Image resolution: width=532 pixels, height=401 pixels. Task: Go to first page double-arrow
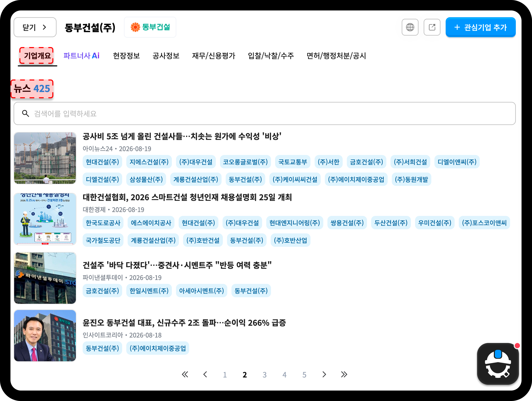click(x=185, y=374)
